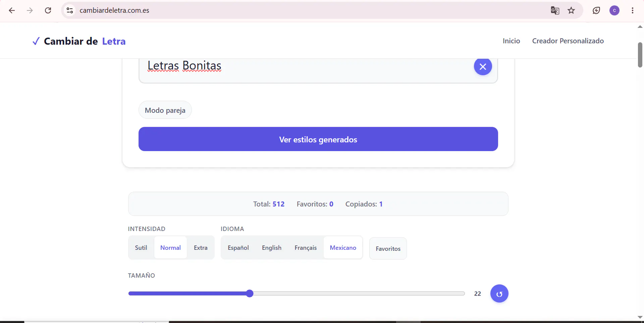The image size is (644, 323).
Task: Choose the Français language option
Action: pyautogui.click(x=306, y=248)
